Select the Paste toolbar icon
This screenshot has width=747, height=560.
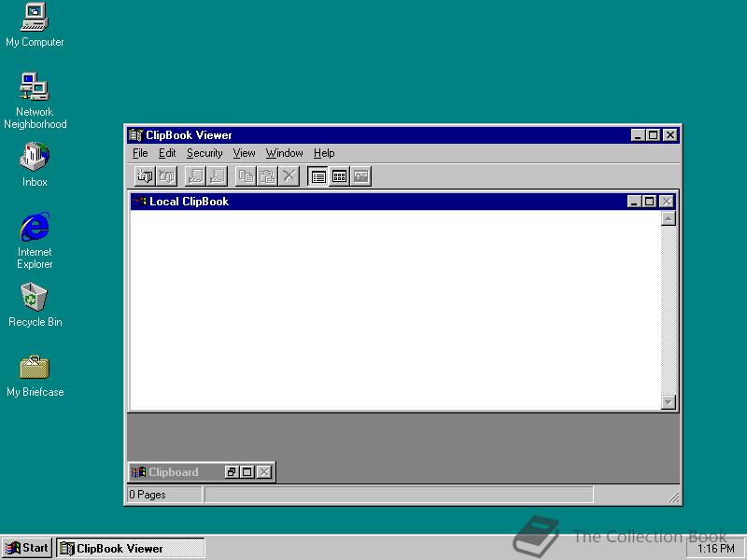(x=264, y=175)
